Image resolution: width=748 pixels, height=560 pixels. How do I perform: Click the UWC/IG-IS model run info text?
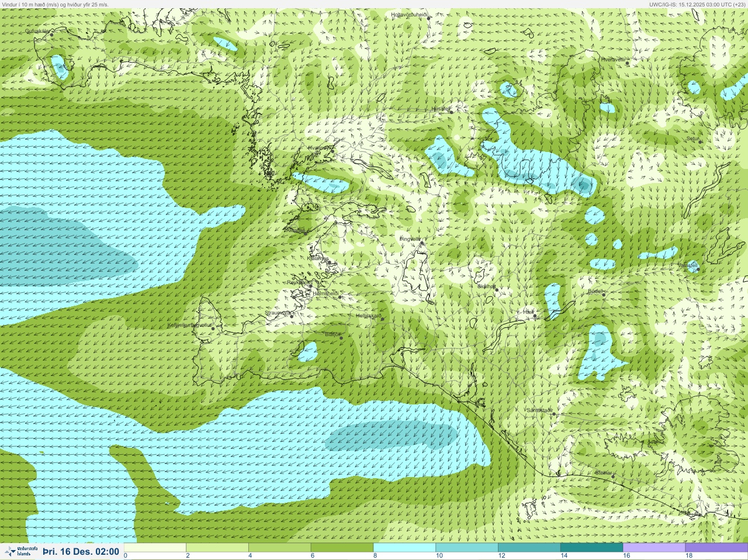click(698, 4)
